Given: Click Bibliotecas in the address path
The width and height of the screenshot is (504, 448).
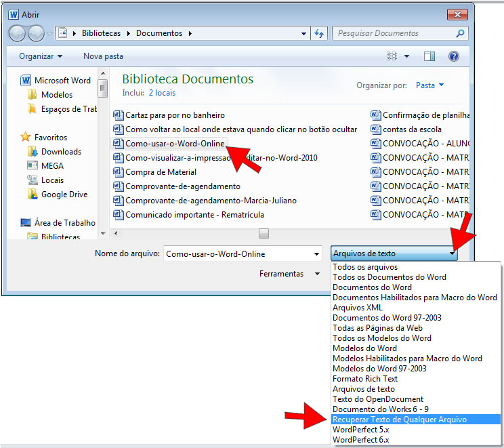Looking at the screenshot, I should pyautogui.click(x=101, y=33).
